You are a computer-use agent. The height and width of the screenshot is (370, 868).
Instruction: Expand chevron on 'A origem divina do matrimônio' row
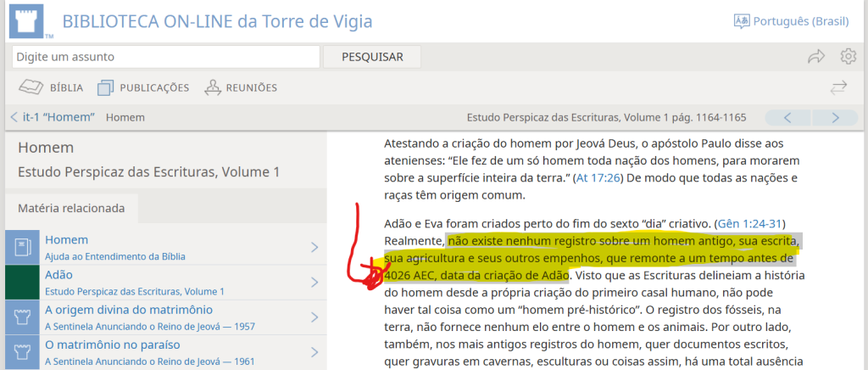314,317
